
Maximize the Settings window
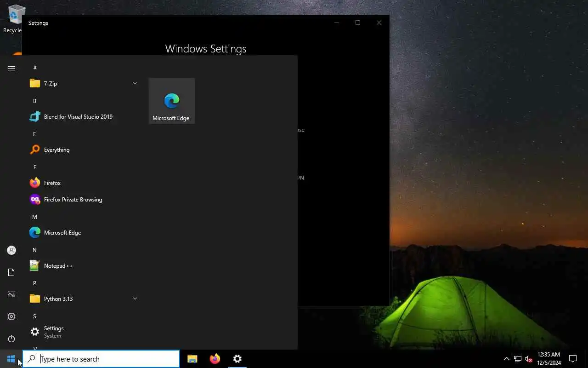click(x=358, y=23)
